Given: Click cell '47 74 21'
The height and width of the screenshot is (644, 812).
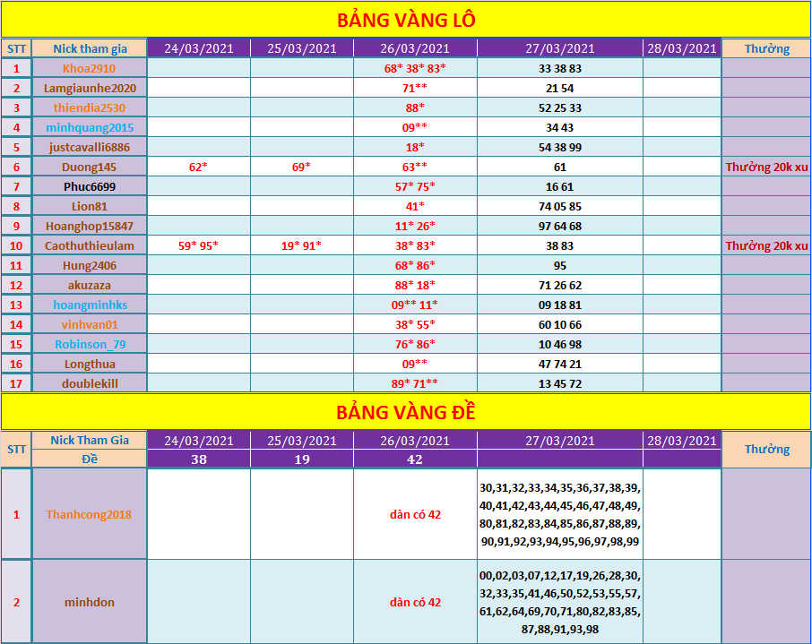Looking at the screenshot, I should [560, 364].
